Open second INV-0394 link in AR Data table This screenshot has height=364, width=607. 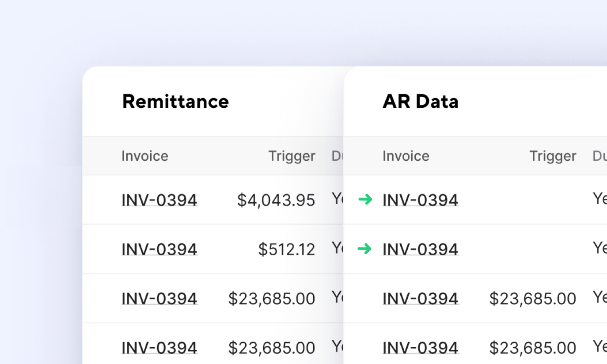pyautogui.click(x=421, y=250)
